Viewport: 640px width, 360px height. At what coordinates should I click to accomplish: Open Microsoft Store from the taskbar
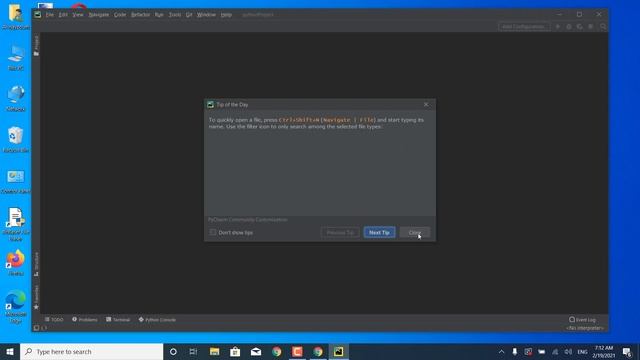click(235, 351)
